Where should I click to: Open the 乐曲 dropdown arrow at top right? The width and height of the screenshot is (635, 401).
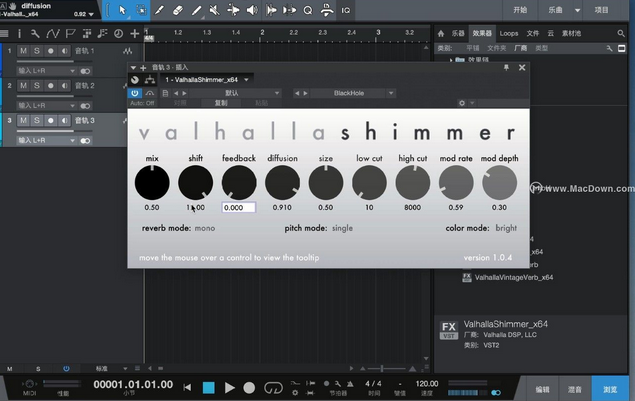click(x=577, y=10)
